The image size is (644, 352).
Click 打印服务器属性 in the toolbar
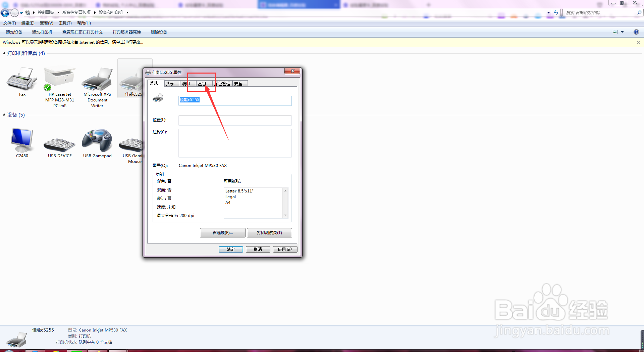[127, 32]
